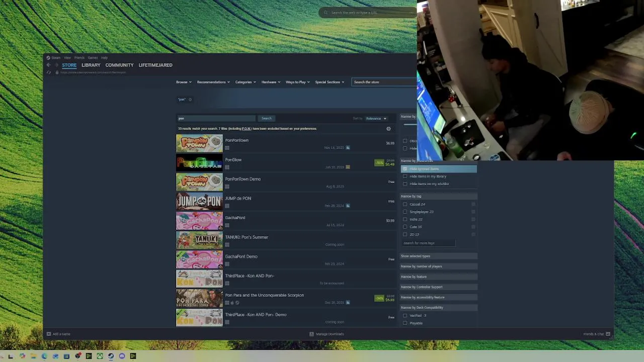Open the Ways to Play dropdown
Screen dimensions: 644x362
tap(297, 82)
